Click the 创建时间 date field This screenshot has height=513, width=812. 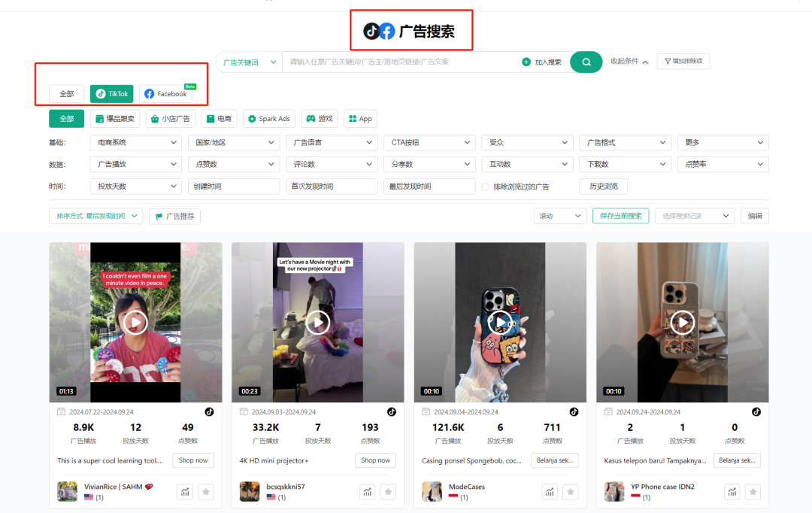tap(234, 186)
